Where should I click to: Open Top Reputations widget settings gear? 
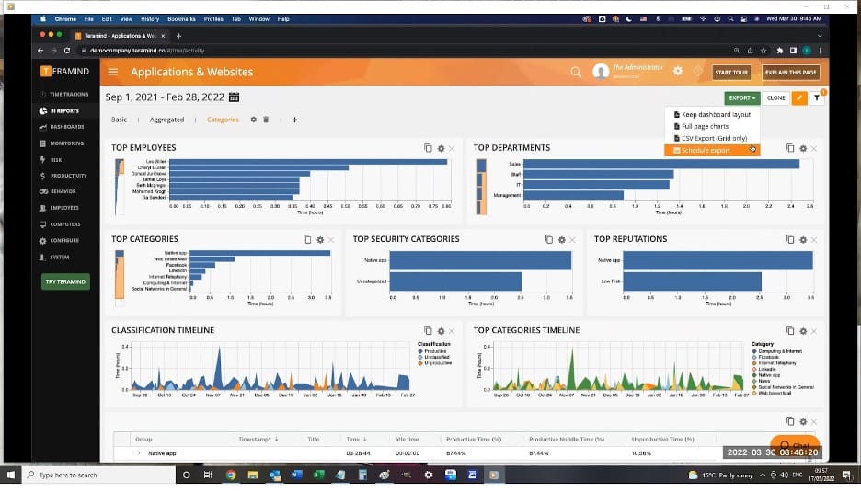(803, 239)
